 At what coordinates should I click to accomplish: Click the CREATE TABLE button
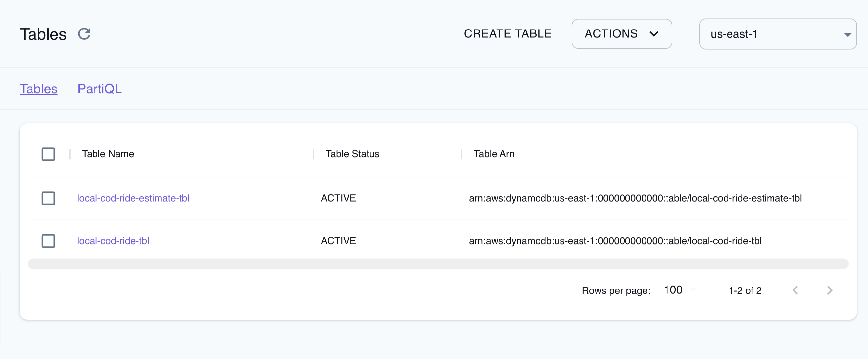(507, 33)
